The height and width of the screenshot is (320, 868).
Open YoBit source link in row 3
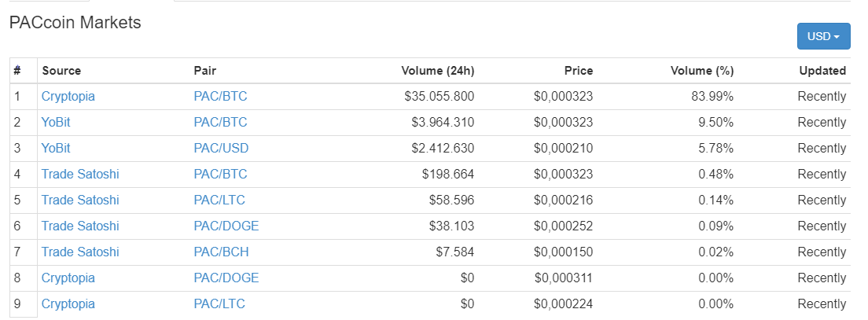pyautogui.click(x=56, y=149)
